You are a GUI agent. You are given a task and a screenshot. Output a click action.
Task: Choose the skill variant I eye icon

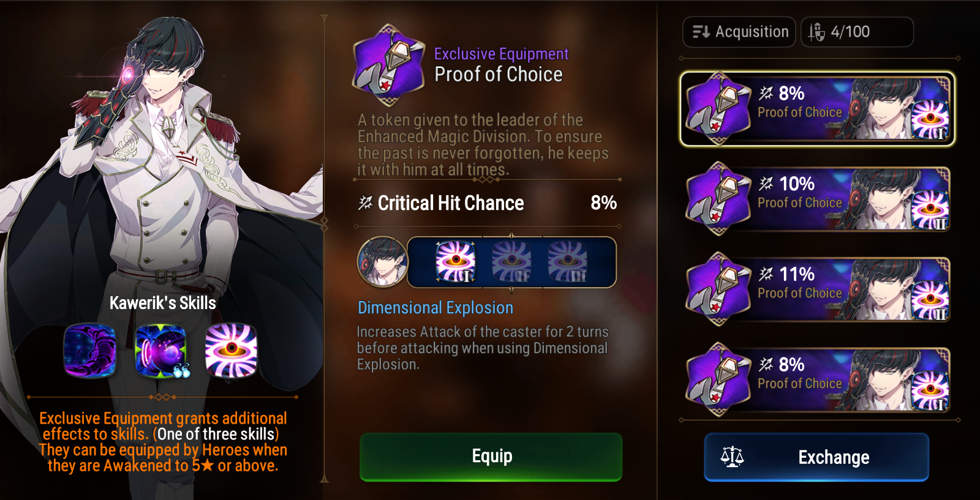tap(455, 262)
